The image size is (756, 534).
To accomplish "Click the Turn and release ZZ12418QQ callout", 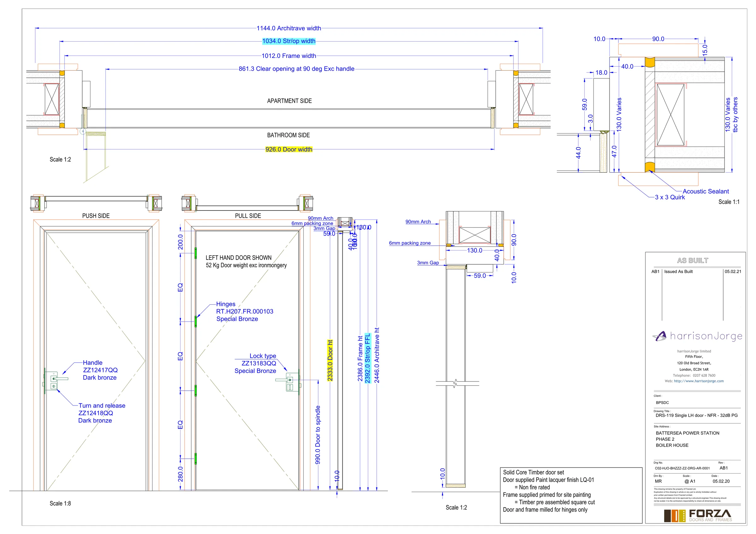I will (102, 413).
